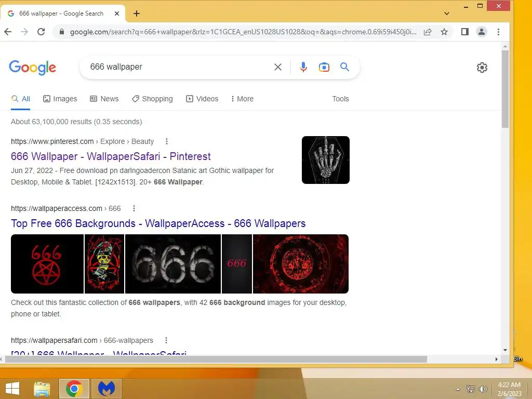Image resolution: width=532 pixels, height=399 pixels.
Task: Open wallpaperaccess result options menu
Action: pos(134,209)
